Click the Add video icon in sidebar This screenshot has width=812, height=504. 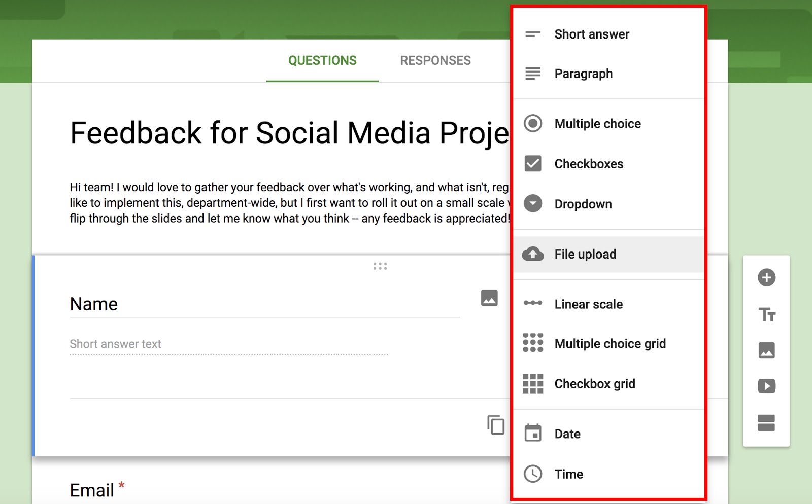point(766,386)
